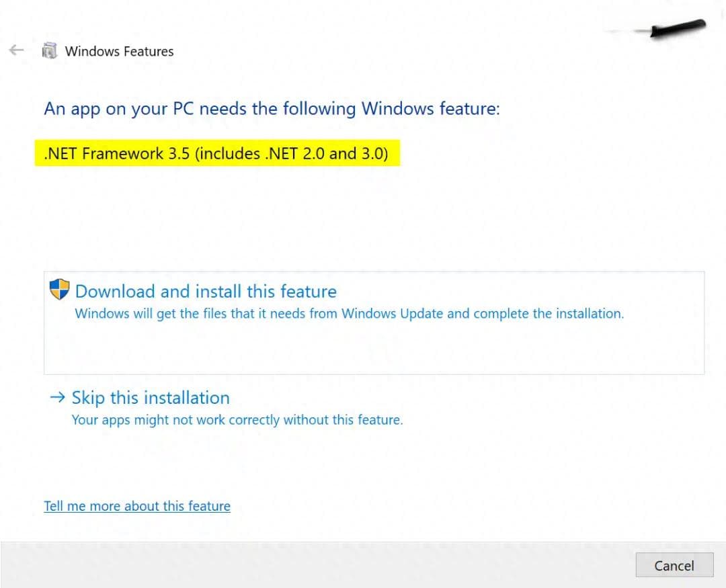Click the highlighted .NET Framework 3.5 text
The height and width of the screenshot is (588, 726).
tap(217, 153)
